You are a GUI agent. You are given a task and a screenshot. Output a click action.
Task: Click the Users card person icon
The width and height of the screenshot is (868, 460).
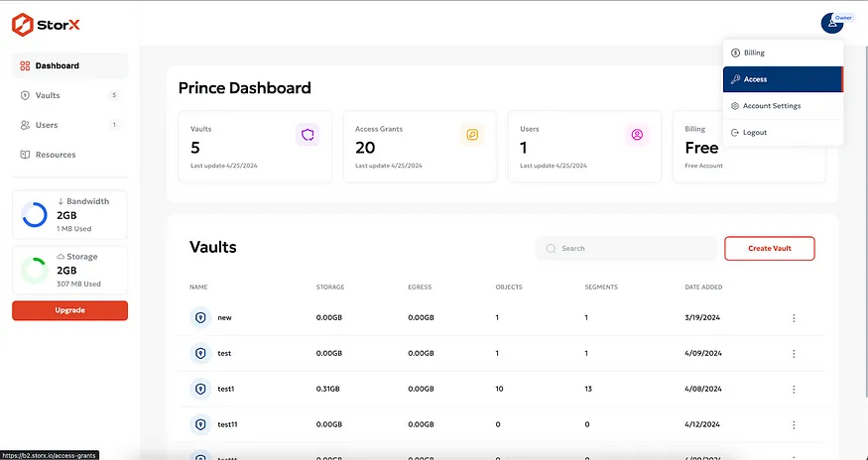click(637, 135)
